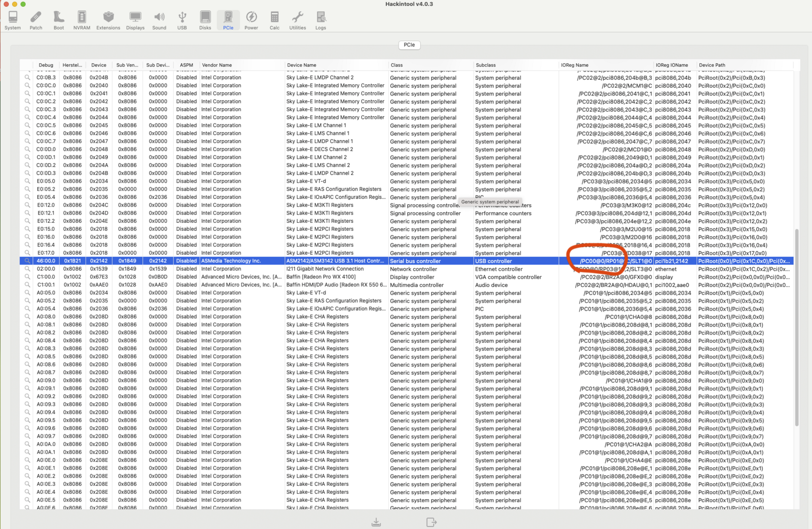Open the Calc tool
The width and height of the screenshot is (812, 529).
point(275,21)
